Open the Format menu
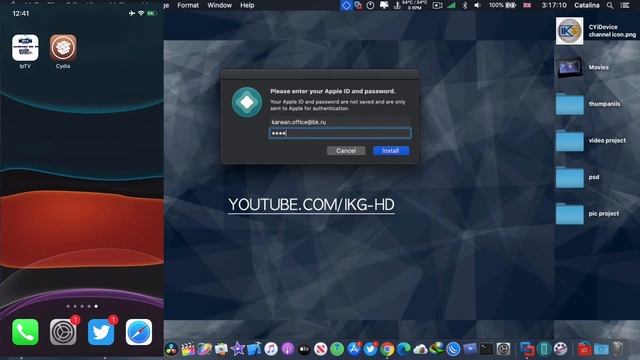640x360 pixels. point(188,5)
